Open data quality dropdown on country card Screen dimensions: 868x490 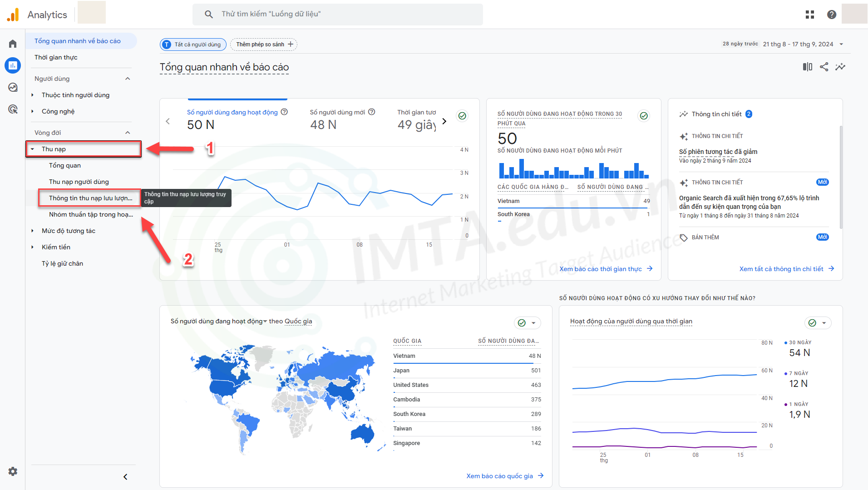(x=528, y=323)
